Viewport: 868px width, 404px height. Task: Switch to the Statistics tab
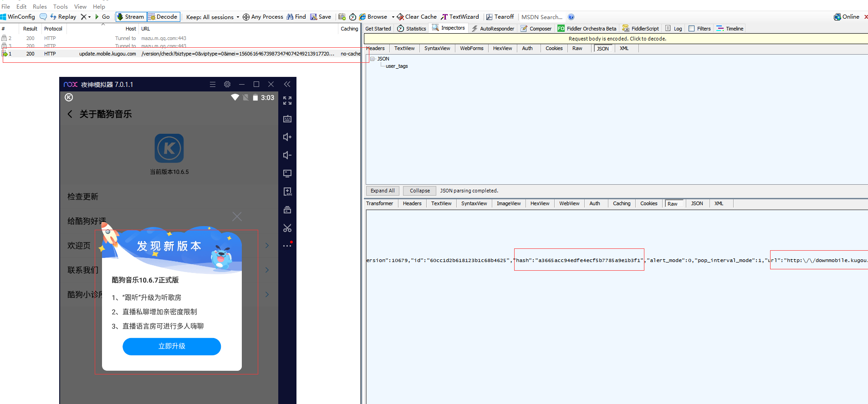[x=412, y=29]
